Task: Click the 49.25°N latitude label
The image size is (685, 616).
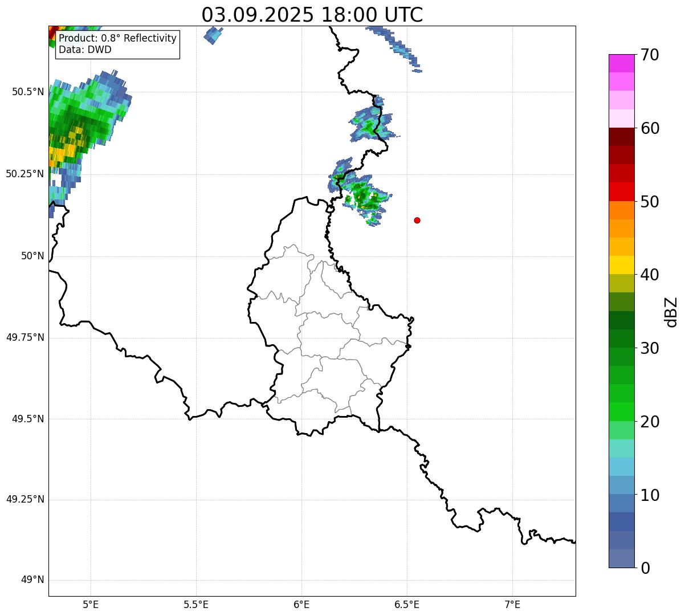Action: (25, 500)
